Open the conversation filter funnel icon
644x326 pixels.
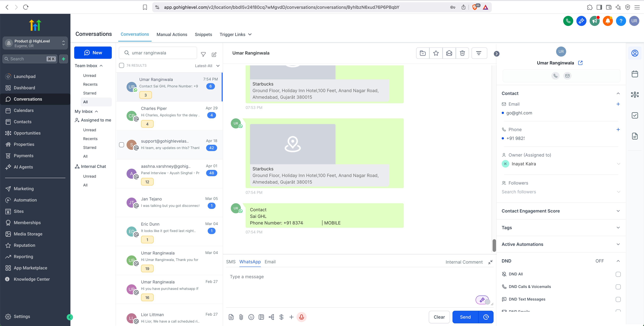pos(203,54)
